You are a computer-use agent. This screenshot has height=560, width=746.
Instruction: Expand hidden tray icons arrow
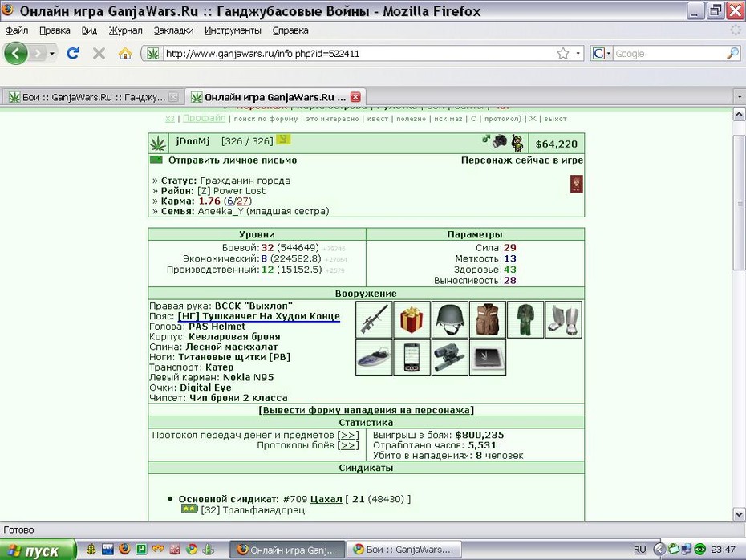tap(659, 550)
